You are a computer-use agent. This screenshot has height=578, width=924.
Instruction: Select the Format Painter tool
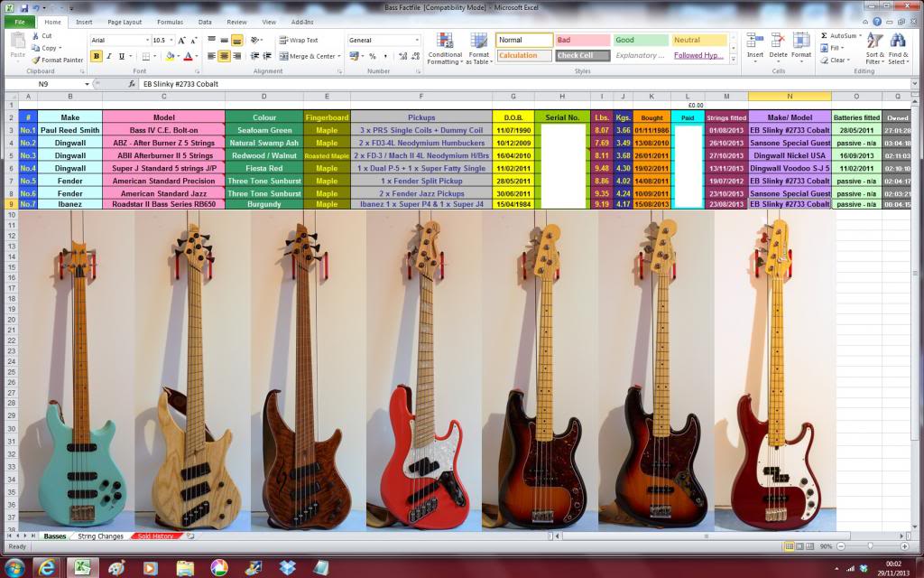58,61
